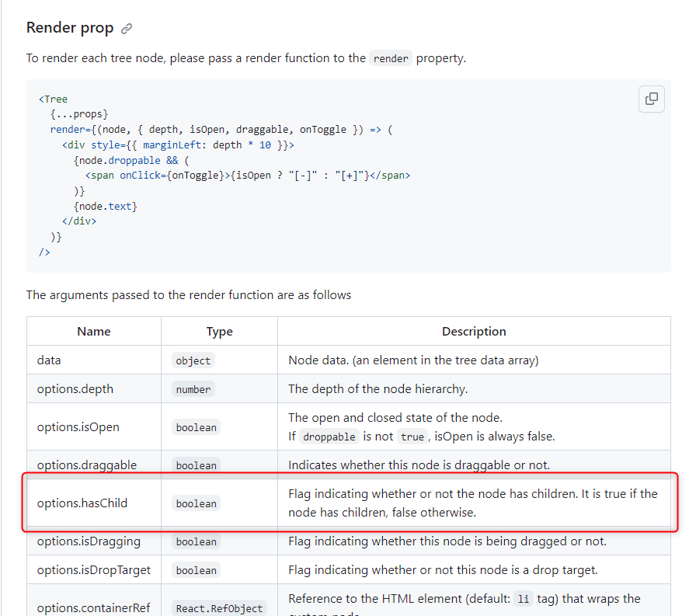
Task: Click the hasChild description about node children
Action: coord(473,503)
